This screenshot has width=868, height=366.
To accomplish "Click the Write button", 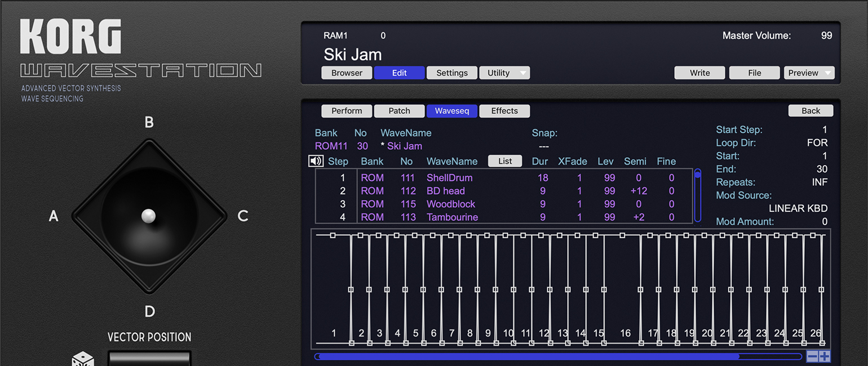I will (x=700, y=73).
